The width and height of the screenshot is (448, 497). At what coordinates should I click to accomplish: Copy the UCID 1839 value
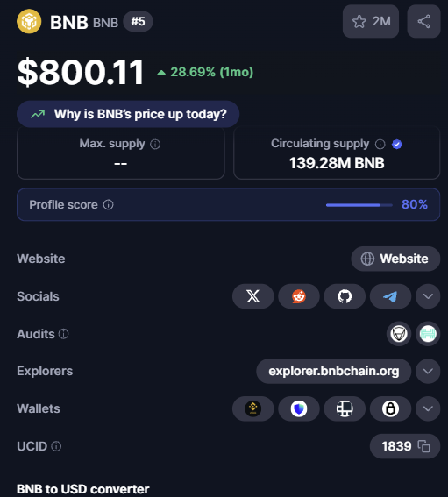[424, 446]
